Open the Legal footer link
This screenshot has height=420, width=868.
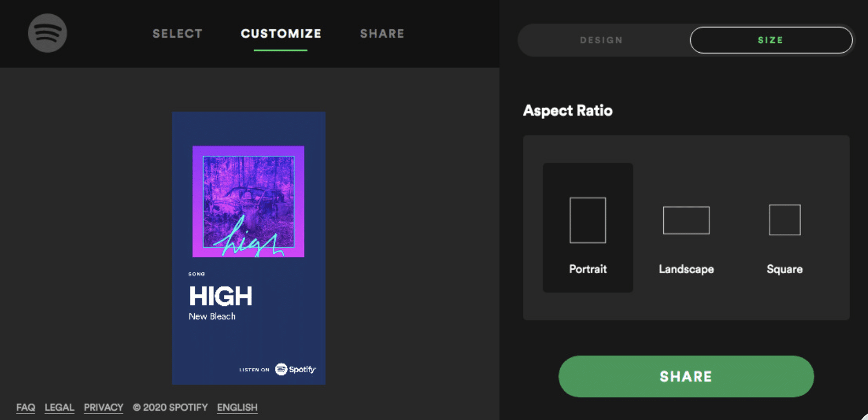click(59, 407)
